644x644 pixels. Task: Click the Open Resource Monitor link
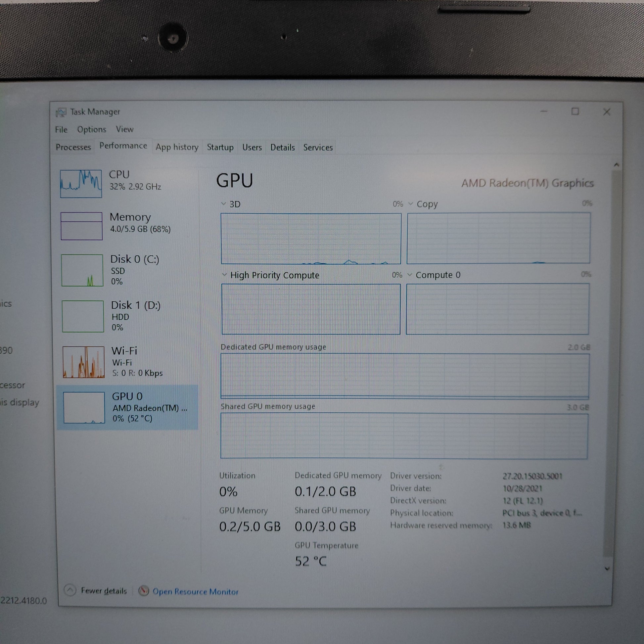[195, 592]
